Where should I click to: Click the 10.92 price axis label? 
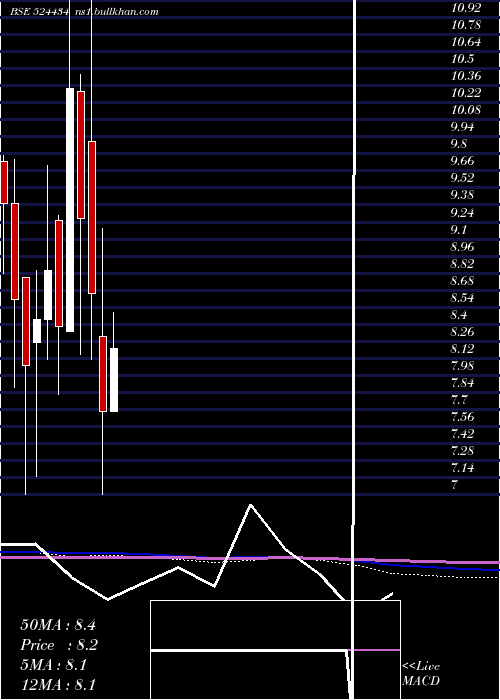tap(466, 8)
